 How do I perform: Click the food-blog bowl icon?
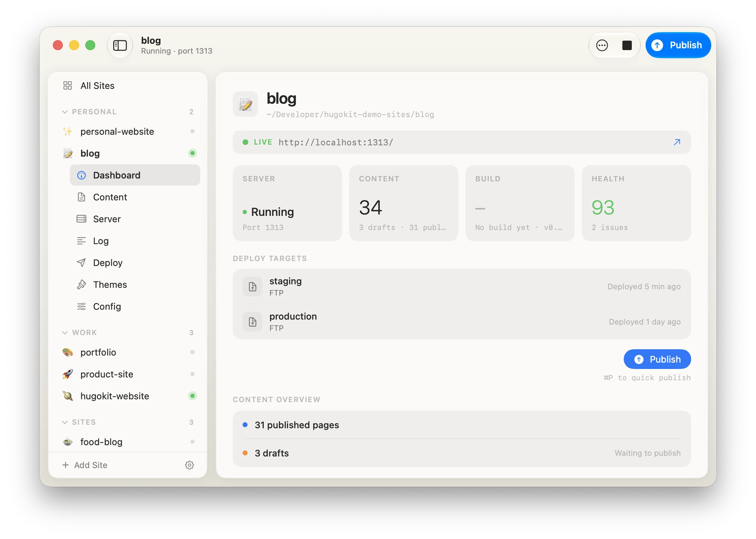pyautogui.click(x=68, y=442)
